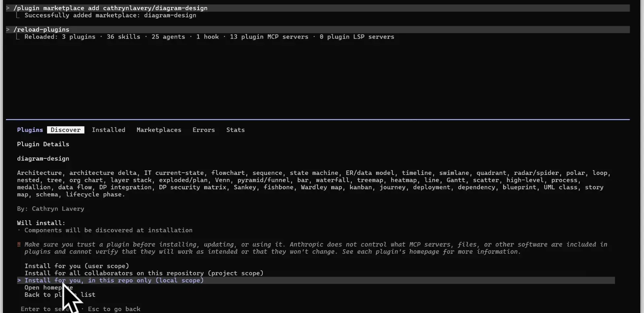The image size is (644, 313).
Task: Select Back to plugin list
Action: (60, 295)
